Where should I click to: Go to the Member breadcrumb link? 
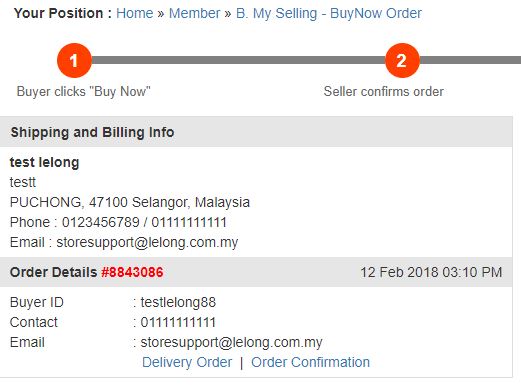[195, 13]
